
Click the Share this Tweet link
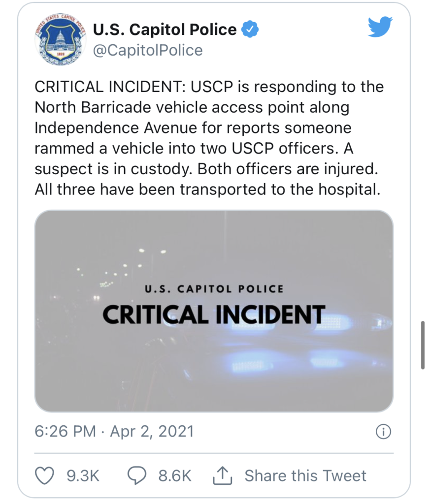click(x=305, y=476)
